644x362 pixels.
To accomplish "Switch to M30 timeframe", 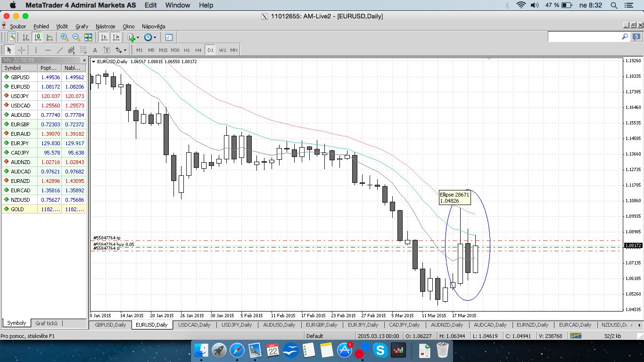I will [175, 50].
